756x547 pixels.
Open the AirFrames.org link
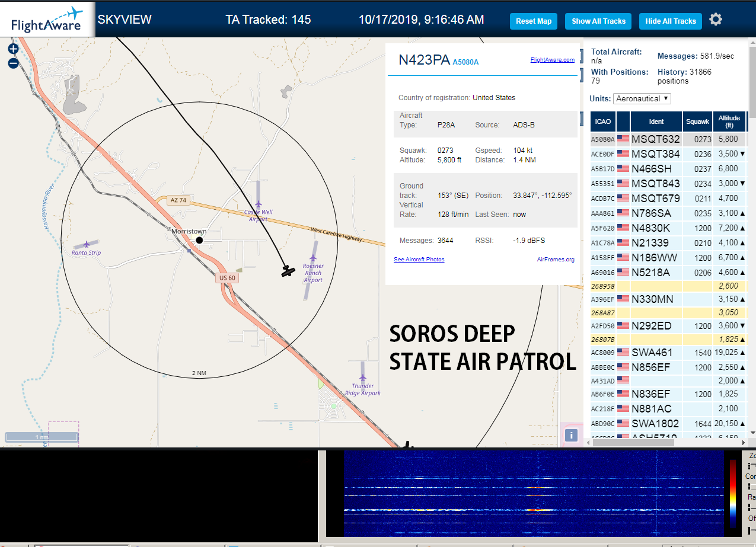pos(556,260)
